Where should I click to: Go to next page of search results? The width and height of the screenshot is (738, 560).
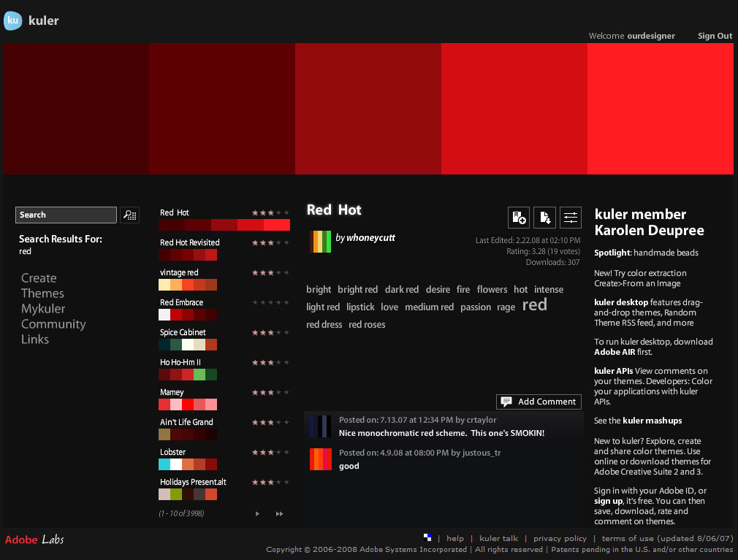(257, 513)
